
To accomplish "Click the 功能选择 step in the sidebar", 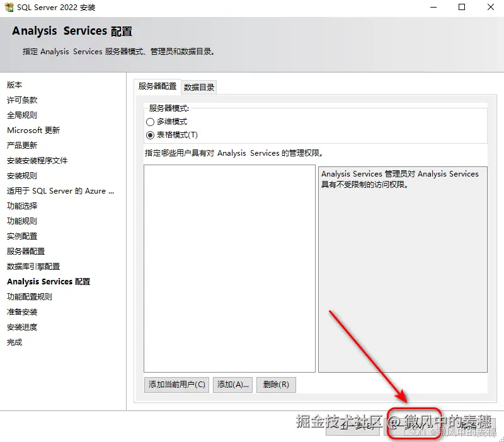I will pyautogui.click(x=22, y=206).
